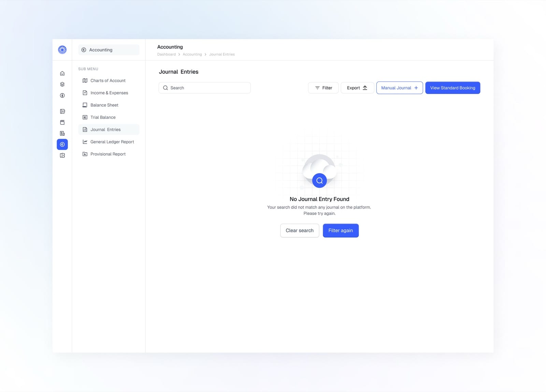Click View Standard Booking button
This screenshot has width=546, height=392.
452,88
